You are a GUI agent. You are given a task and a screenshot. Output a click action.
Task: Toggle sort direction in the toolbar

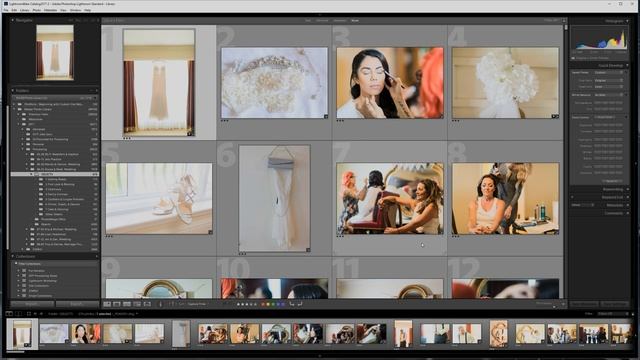171,304
